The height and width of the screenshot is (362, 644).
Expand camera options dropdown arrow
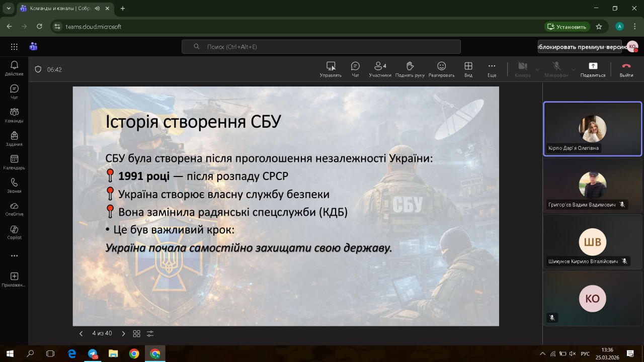click(537, 69)
